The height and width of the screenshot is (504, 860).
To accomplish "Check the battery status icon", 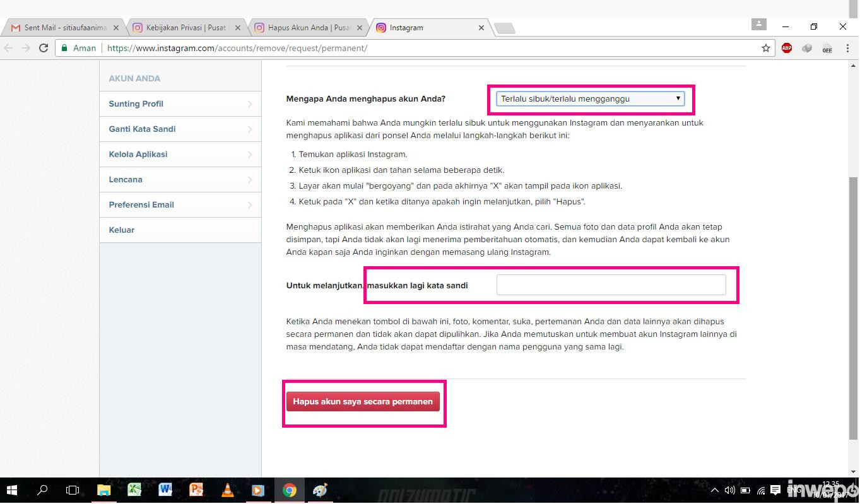I will coord(745,490).
